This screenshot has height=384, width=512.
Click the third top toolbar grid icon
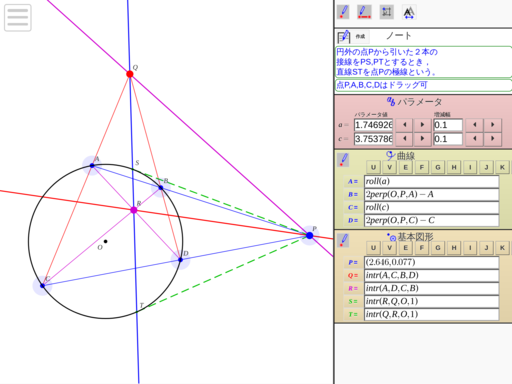(387, 12)
